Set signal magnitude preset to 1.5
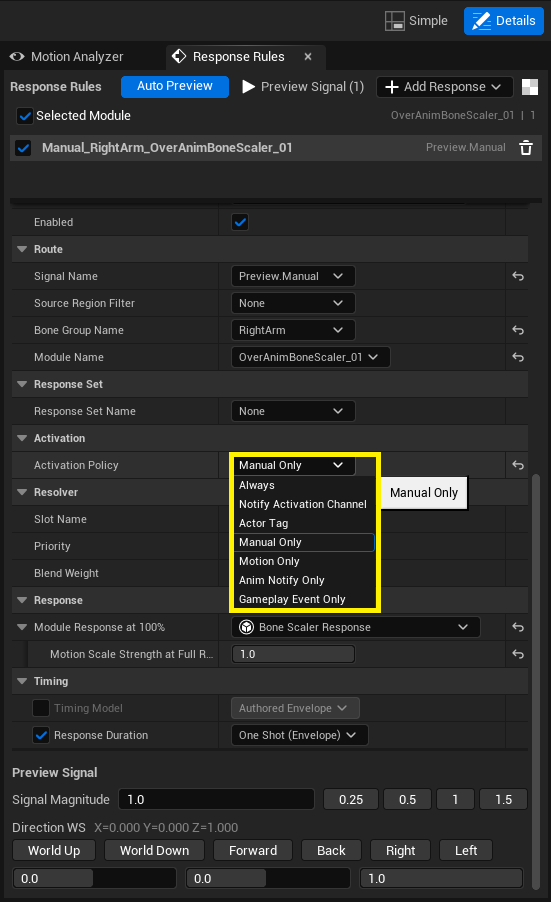551x907 pixels. tap(504, 799)
